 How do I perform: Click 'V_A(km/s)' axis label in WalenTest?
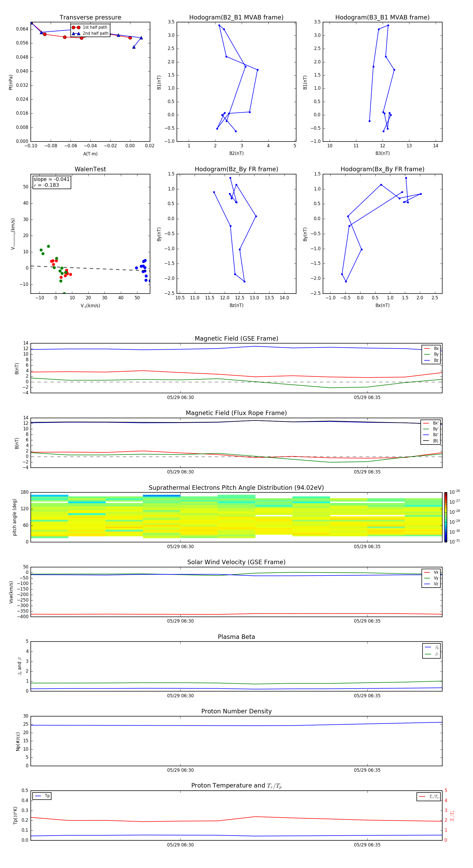tap(90, 306)
